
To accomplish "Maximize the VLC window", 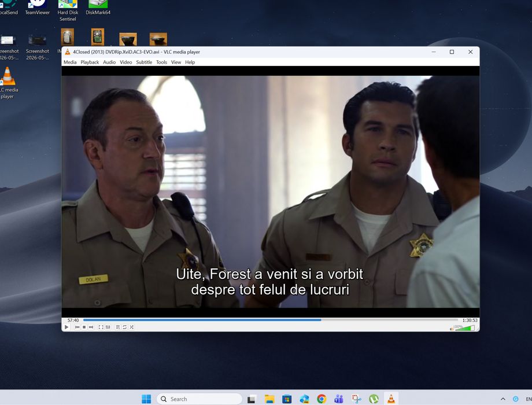I will (x=452, y=52).
